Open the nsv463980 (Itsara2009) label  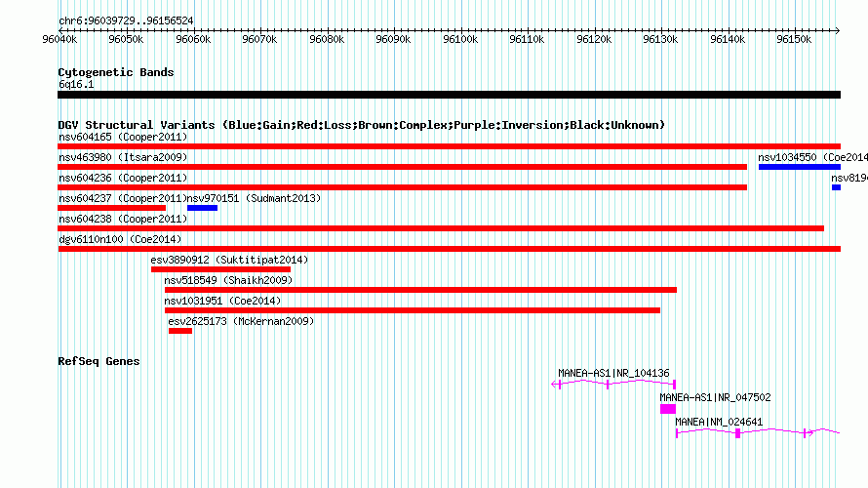tap(123, 157)
